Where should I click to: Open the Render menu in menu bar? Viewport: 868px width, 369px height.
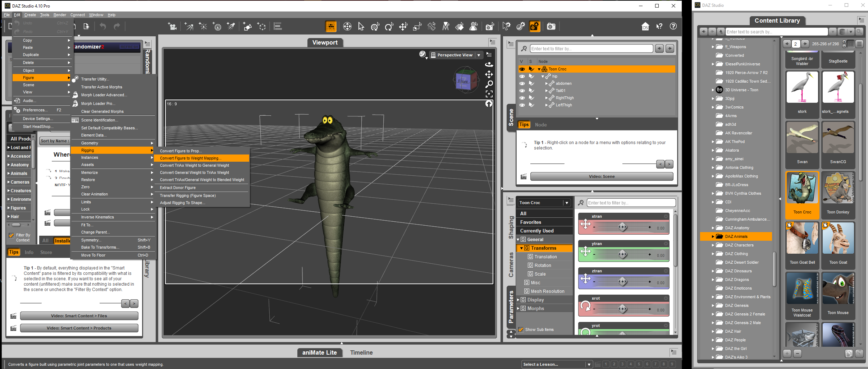click(x=60, y=15)
